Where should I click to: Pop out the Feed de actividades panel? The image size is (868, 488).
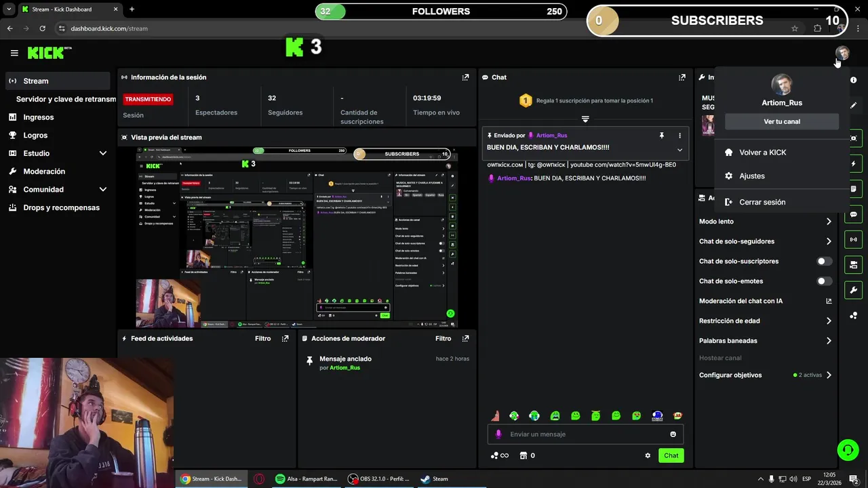pyautogui.click(x=285, y=338)
